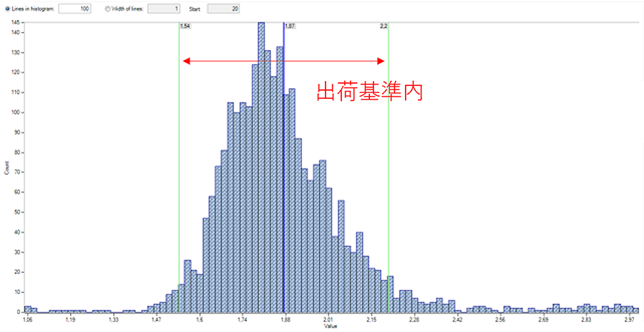Click y-axis tick label 60
644x332 pixels.
point(17,192)
